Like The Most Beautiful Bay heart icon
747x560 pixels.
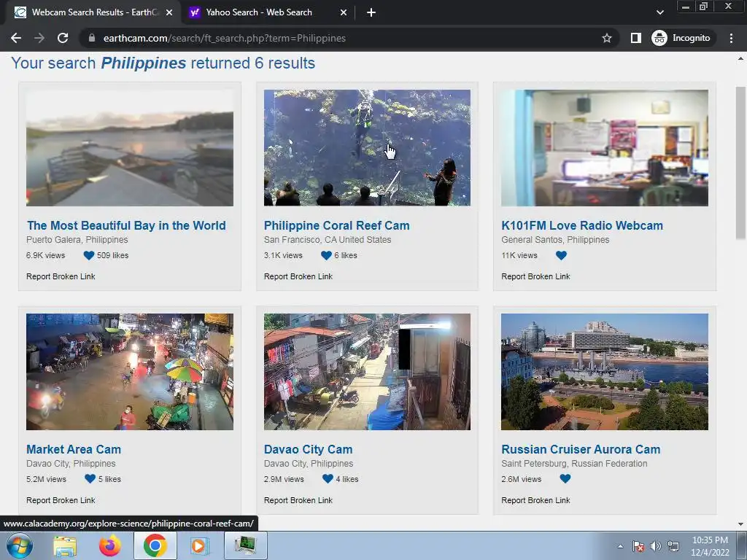(88, 255)
